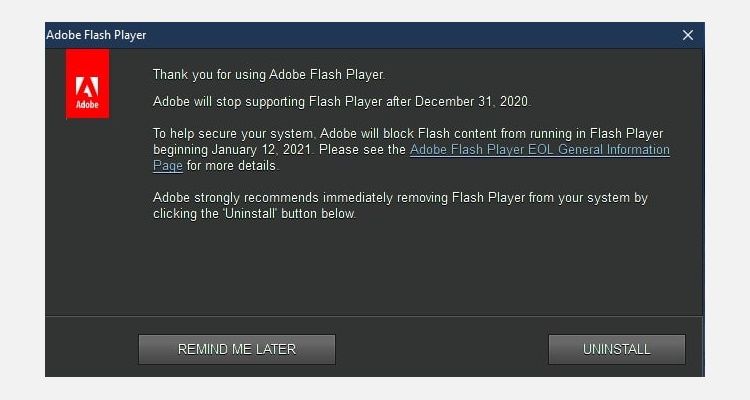Screen dimensions: 750x400
Task: Click the red Adobe logo icon
Action: [x=87, y=85]
